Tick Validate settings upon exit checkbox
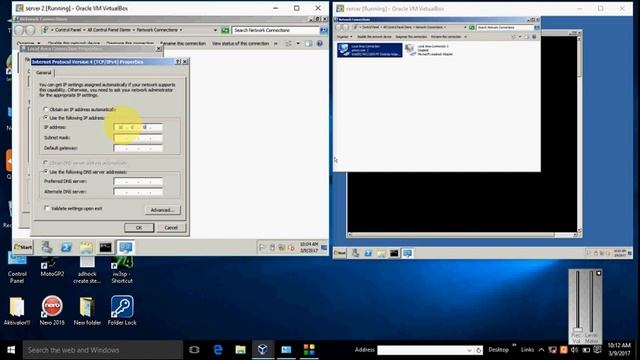This screenshot has height=360, width=640. (x=47, y=208)
